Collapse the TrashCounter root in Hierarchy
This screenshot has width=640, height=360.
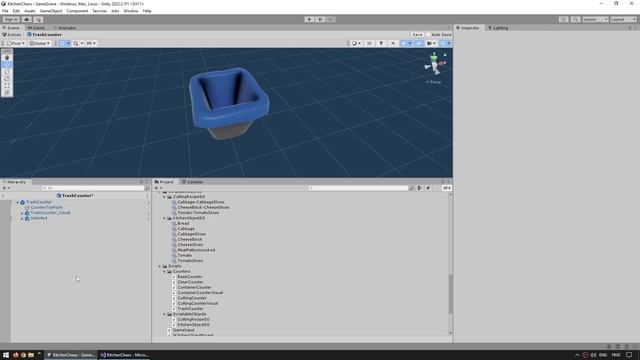pos(18,202)
